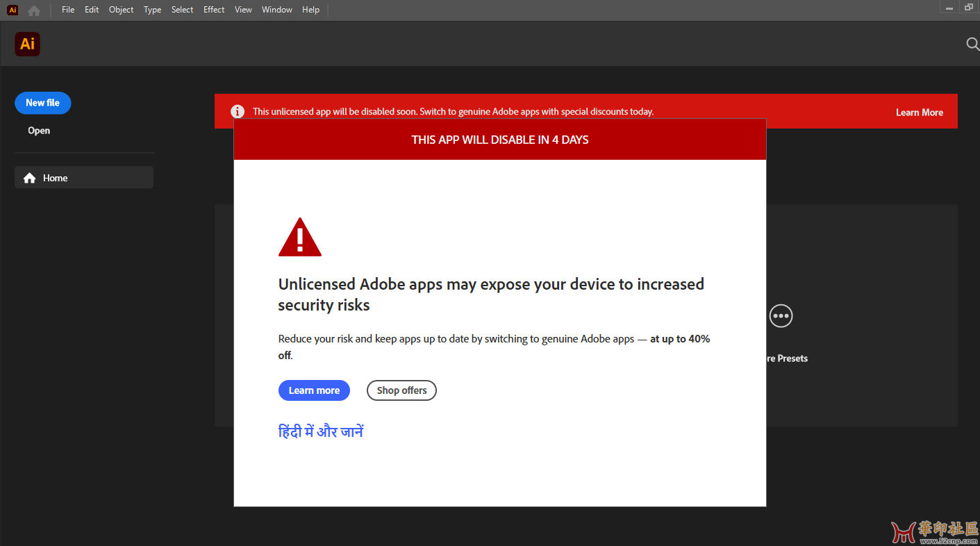Viewport: 980px width, 546px height.
Task: Open the search magnifier icon
Action: pos(972,44)
